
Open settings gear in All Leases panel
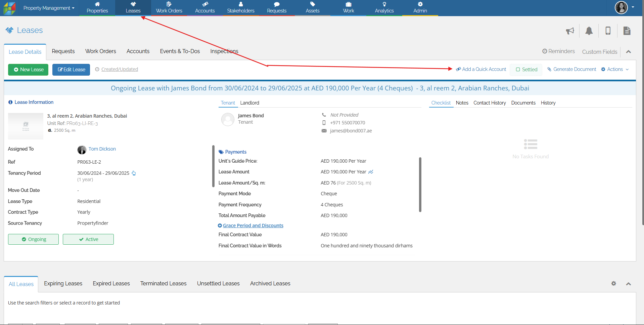click(x=613, y=283)
